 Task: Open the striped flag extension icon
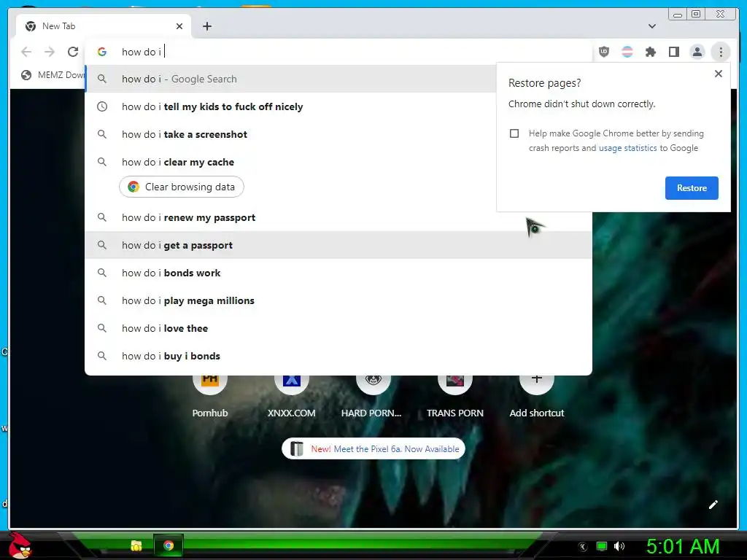click(627, 52)
